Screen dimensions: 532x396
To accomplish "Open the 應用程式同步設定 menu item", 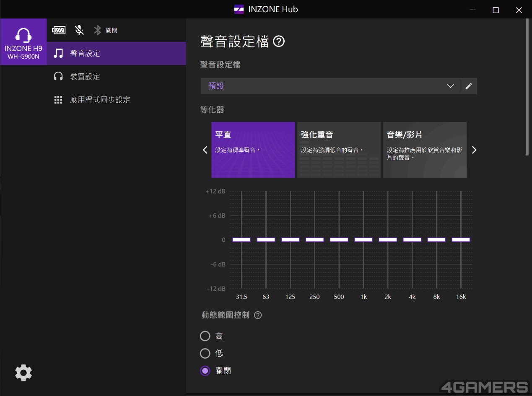I will (x=116, y=100).
